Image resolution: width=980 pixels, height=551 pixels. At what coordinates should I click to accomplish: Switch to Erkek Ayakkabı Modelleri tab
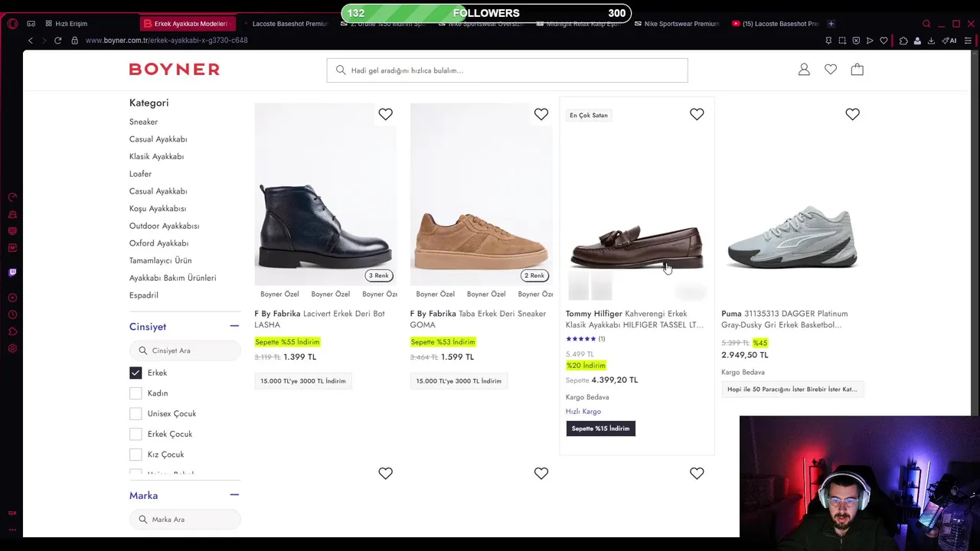click(188, 24)
